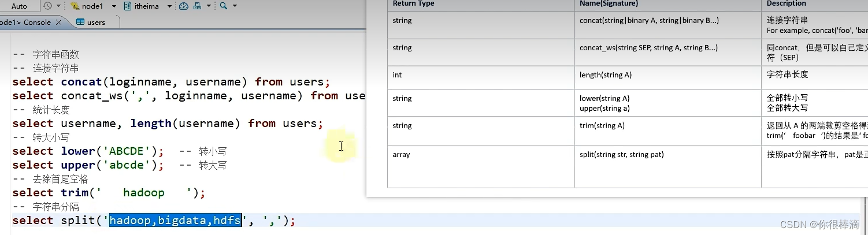Click the '-- 字符串分隔' comment line
Image resolution: width=868 pixels, height=235 pixels.
coord(46,207)
